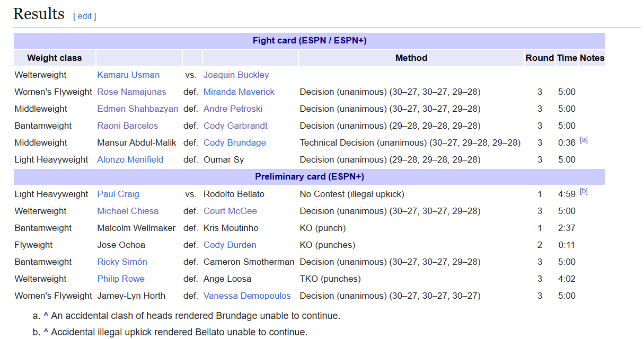This screenshot has height=339, width=644.
Task: Click the Philip Rowe link
Action: (121, 279)
